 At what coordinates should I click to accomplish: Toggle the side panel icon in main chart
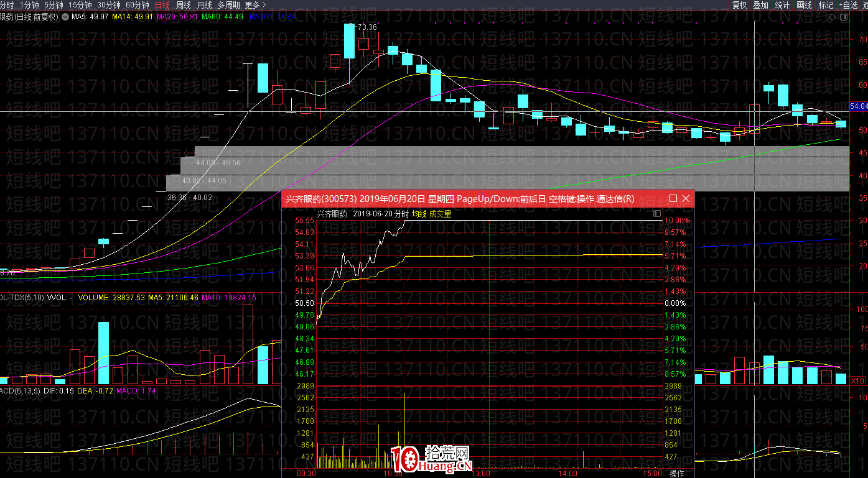pos(843,17)
